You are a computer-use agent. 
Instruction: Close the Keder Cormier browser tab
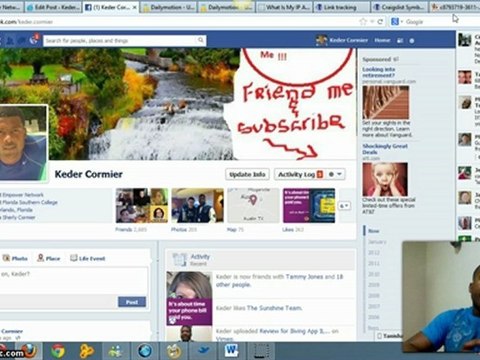[134, 7]
